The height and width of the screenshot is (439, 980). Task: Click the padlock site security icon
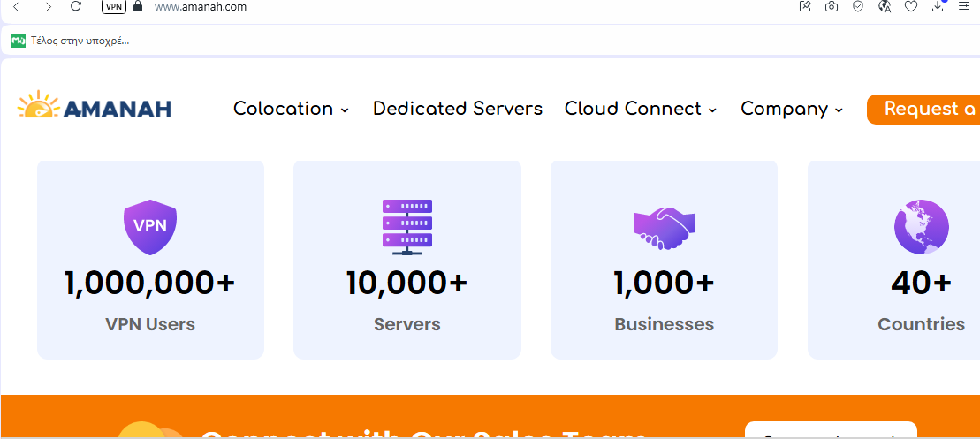(137, 6)
